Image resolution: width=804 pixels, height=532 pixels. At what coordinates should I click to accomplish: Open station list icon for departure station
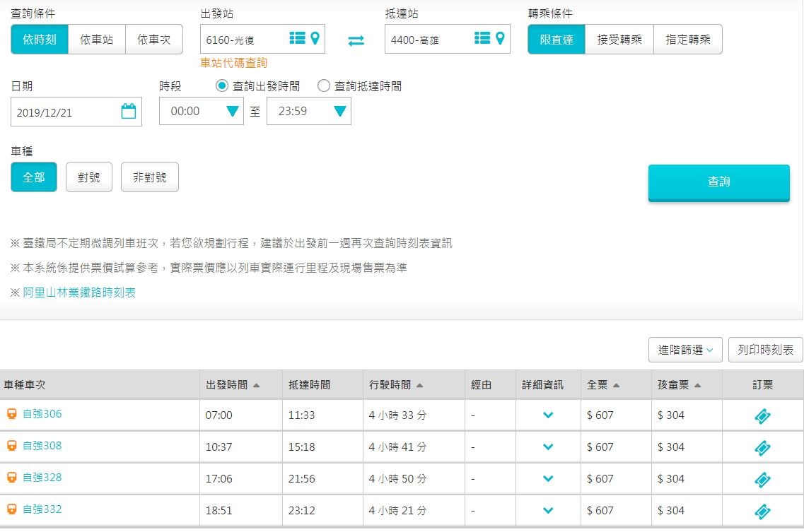click(x=297, y=38)
